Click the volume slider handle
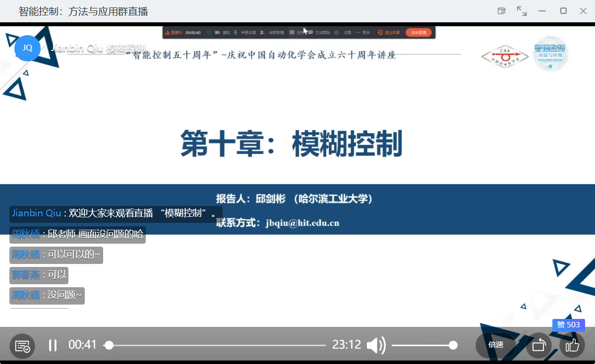This screenshot has width=595, height=364. [x=453, y=345]
